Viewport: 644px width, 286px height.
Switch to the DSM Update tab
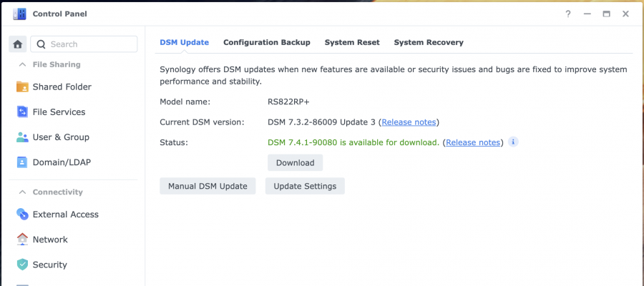[x=184, y=42]
